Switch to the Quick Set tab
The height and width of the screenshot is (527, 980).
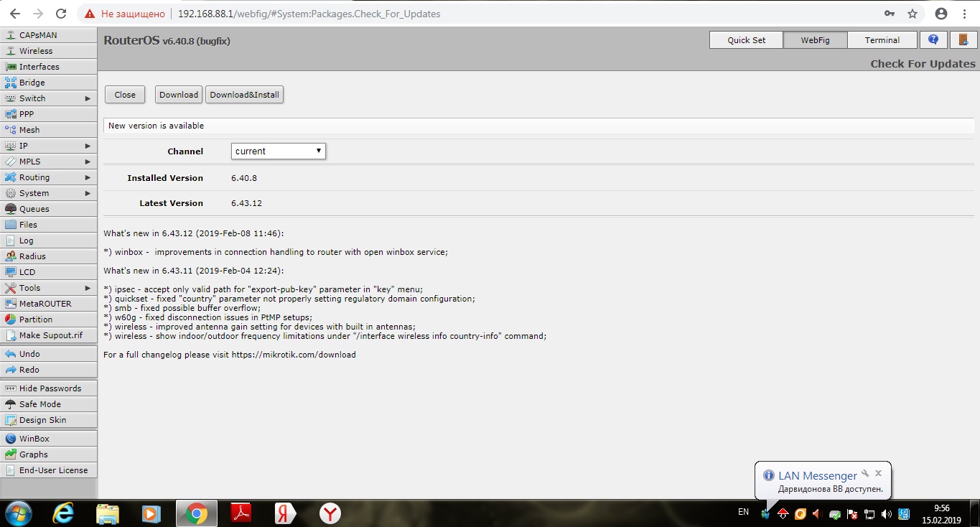tap(747, 40)
